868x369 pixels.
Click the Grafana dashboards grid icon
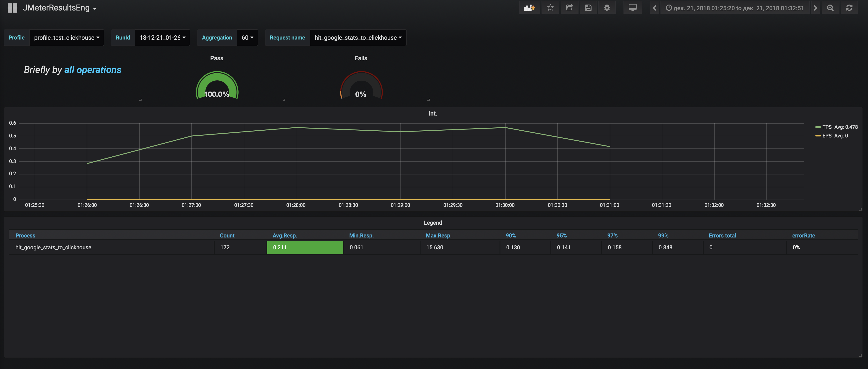coord(12,8)
